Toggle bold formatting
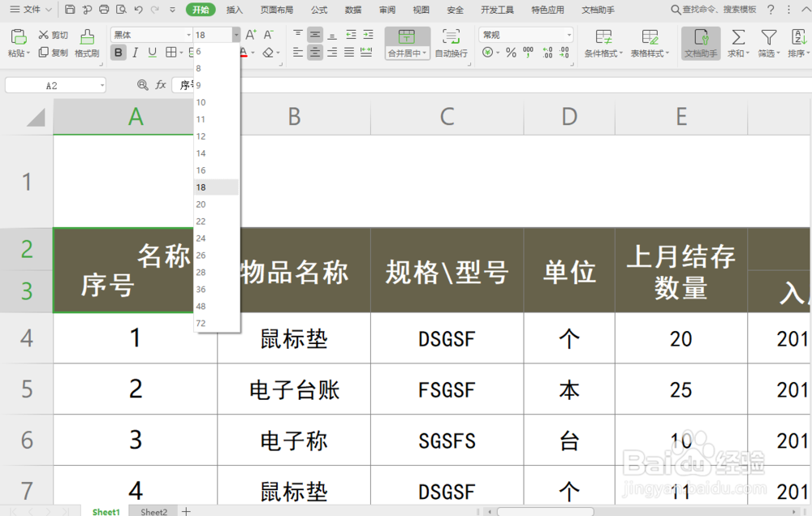Screen dimensions: 812x516 coord(119,51)
